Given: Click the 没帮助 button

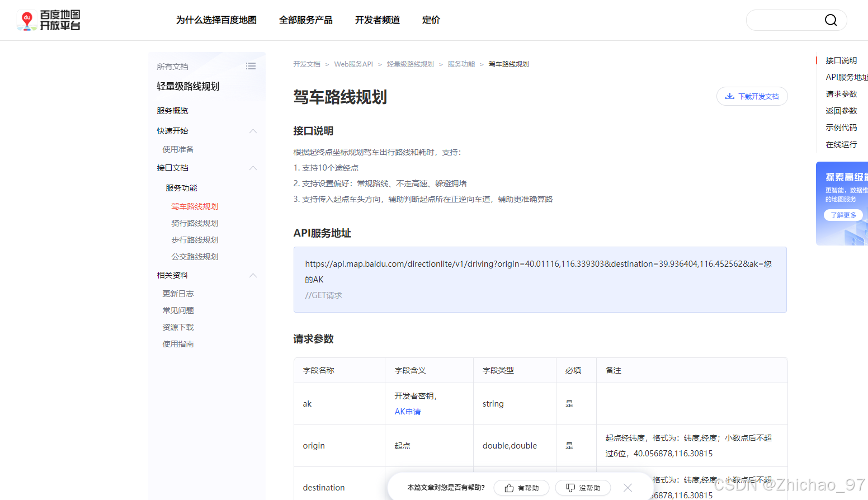Looking at the screenshot, I should [583, 488].
